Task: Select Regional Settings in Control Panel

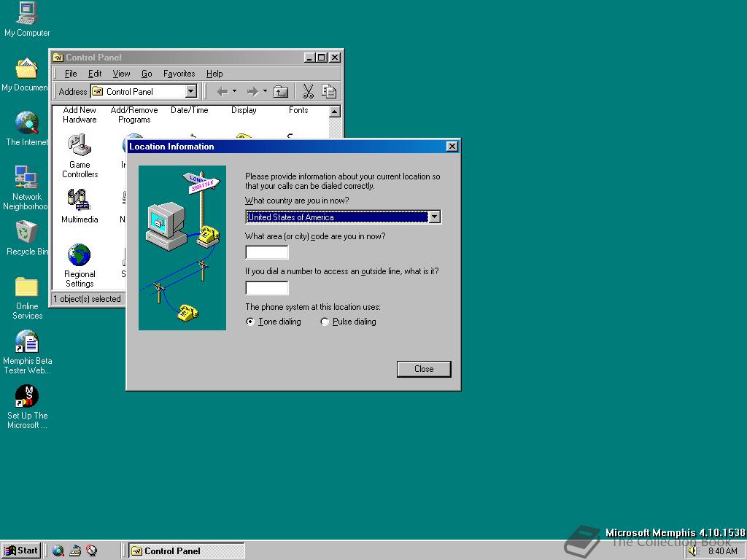Action: click(80, 265)
